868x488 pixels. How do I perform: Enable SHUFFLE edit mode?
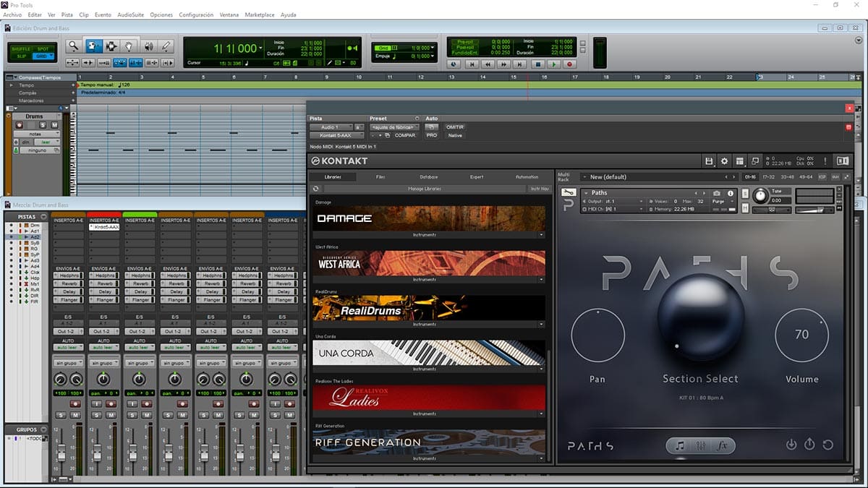[x=22, y=49]
